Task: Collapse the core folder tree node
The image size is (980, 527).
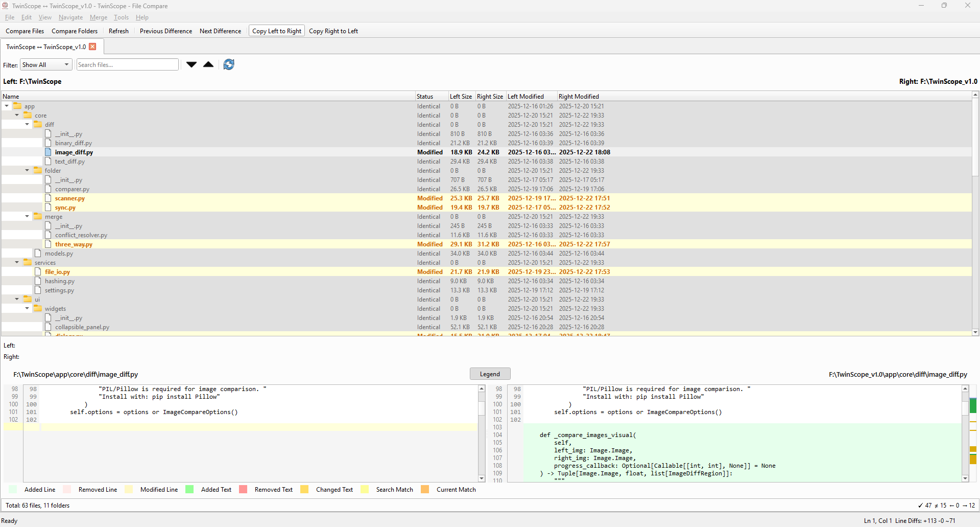Action: point(17,116)
